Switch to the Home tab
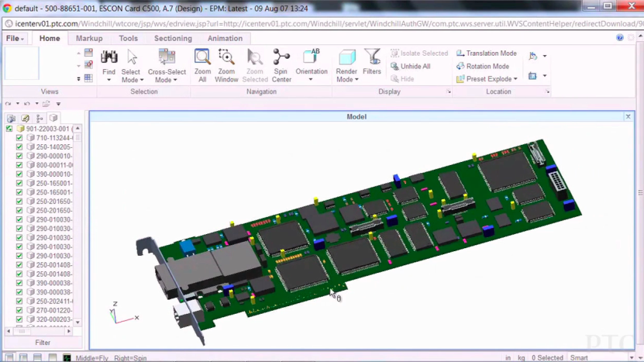 (x=50, y=38)
